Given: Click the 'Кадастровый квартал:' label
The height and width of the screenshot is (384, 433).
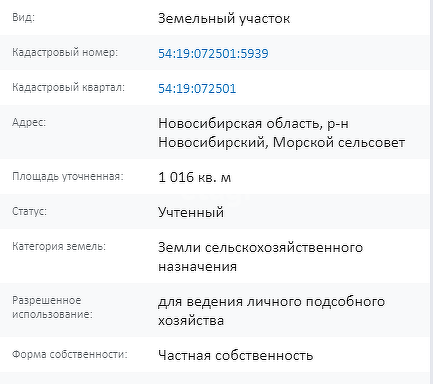Looking at the screenshot, I should (x=68, y=87).
